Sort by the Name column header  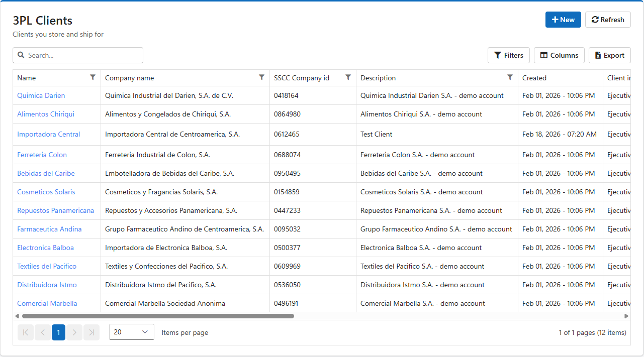[x=27, y=78]
